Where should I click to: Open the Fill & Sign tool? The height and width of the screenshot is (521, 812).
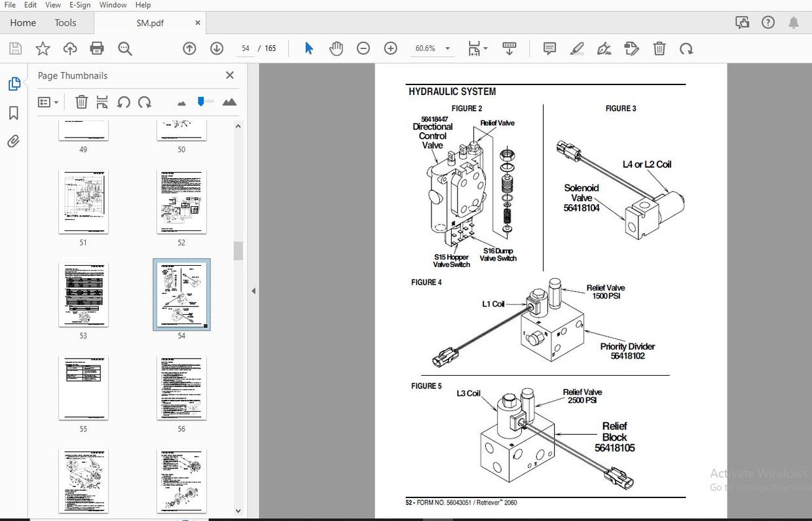point(604,48)
